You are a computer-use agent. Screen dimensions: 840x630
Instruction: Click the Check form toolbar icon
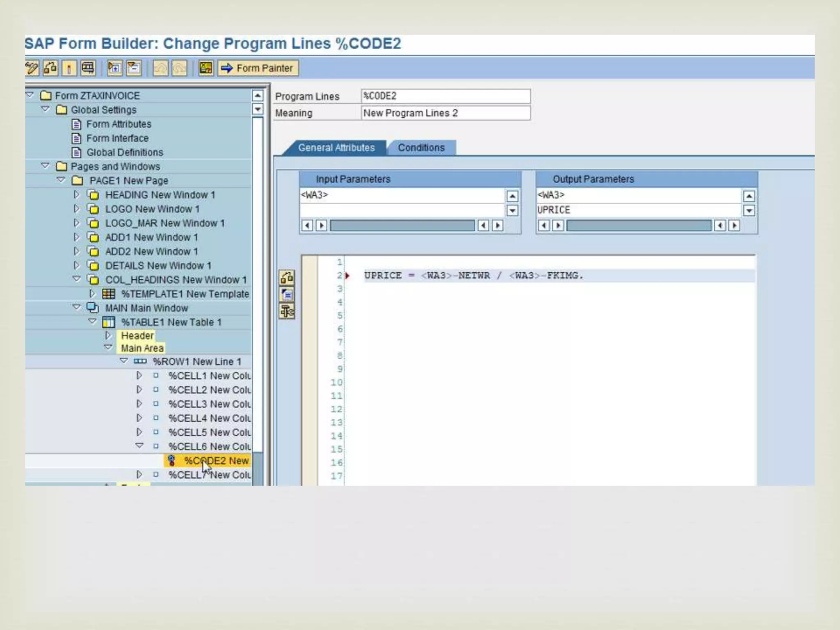click(50, 68)
